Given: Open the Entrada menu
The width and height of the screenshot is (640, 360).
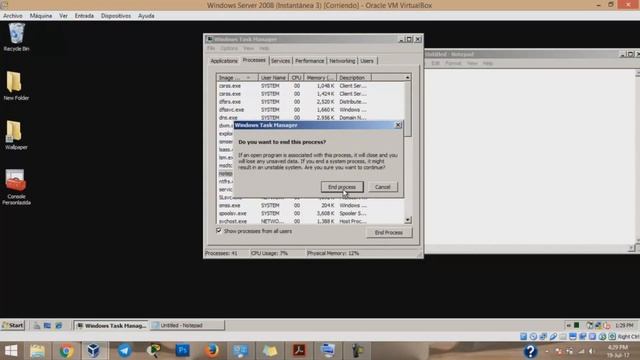Looking at the screenshot, I should pyautogui.click(x=84, y=16).
